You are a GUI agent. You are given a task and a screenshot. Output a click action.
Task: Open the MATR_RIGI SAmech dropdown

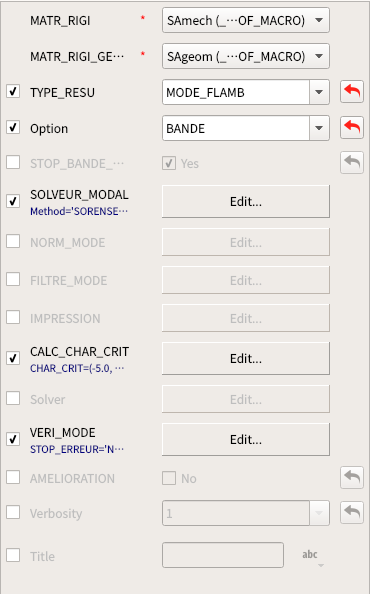pyautogui.click(x=246, y=20)
